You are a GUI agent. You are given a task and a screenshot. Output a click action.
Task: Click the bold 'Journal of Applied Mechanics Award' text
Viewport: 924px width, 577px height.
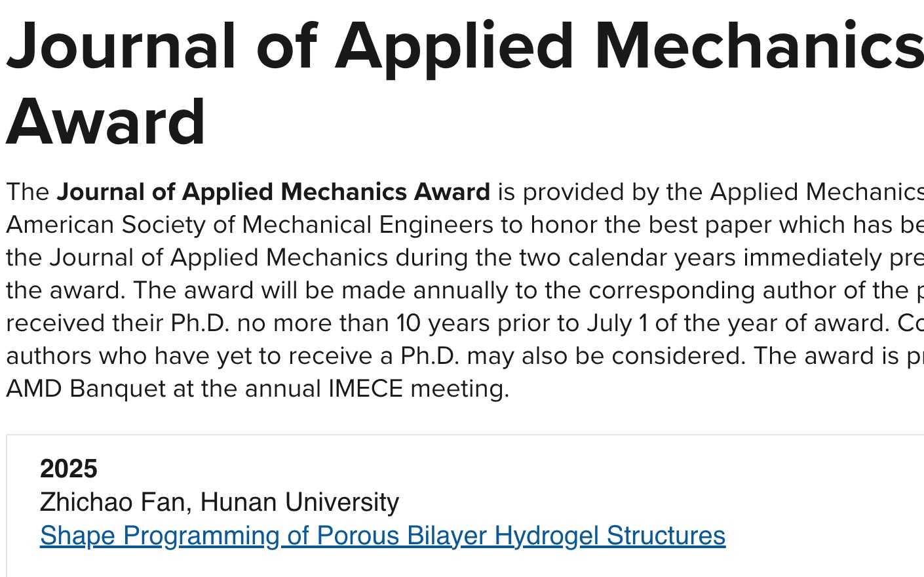[273, 192]
